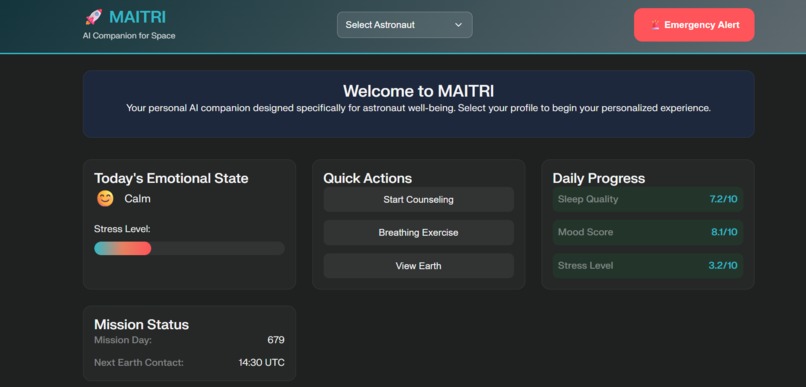Select the Sleep Quality 7.2/10 row

click(x=648, y=199)
